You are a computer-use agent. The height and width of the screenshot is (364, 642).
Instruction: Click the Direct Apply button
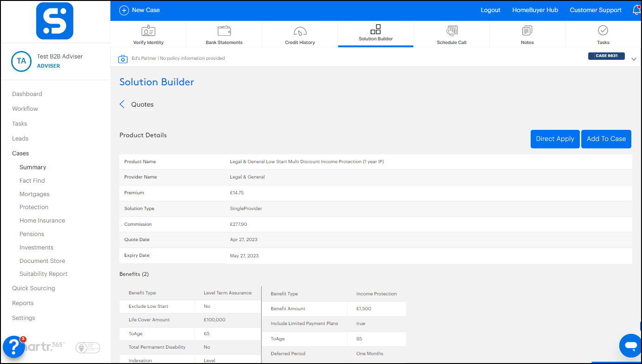tap(555, 139)
